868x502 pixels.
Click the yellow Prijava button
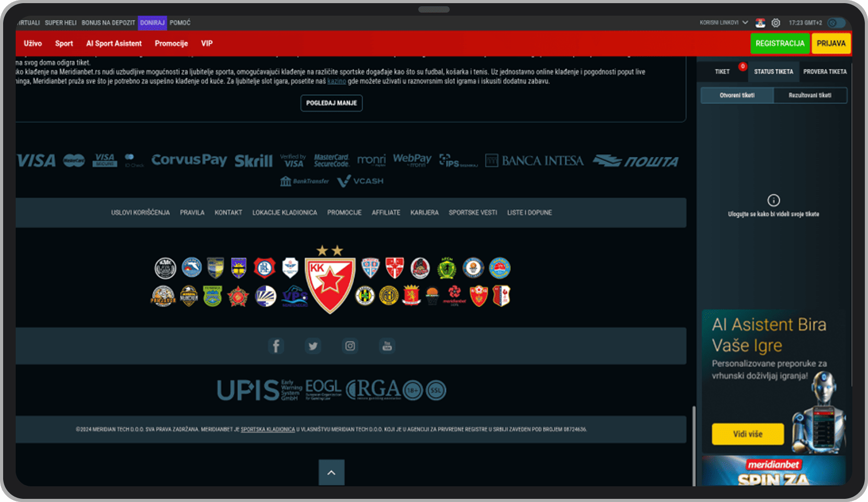pos(831,43)
